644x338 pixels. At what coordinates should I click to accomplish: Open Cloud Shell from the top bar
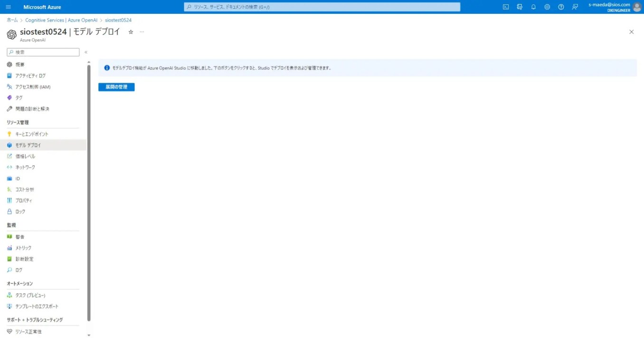[505, 7]
